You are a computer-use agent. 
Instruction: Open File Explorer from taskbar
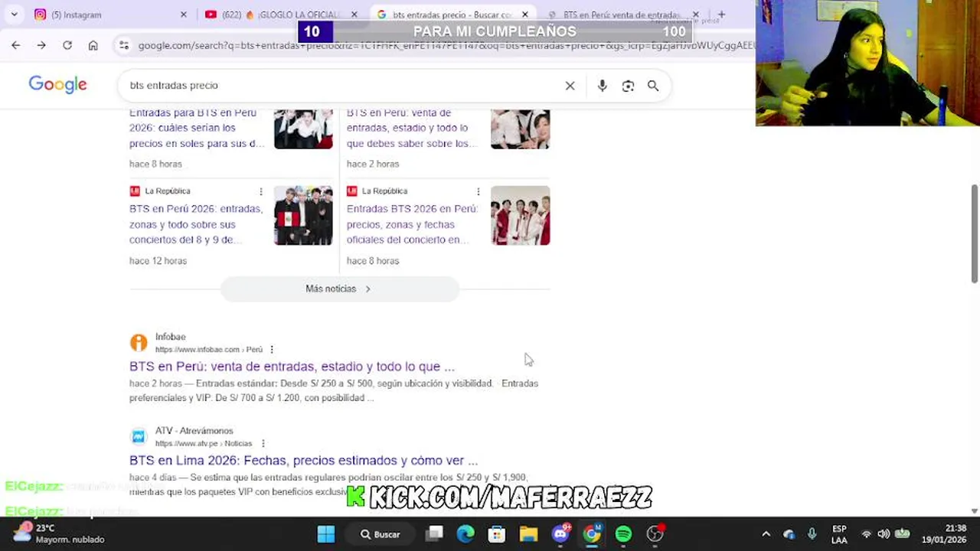tap(528, 534)
